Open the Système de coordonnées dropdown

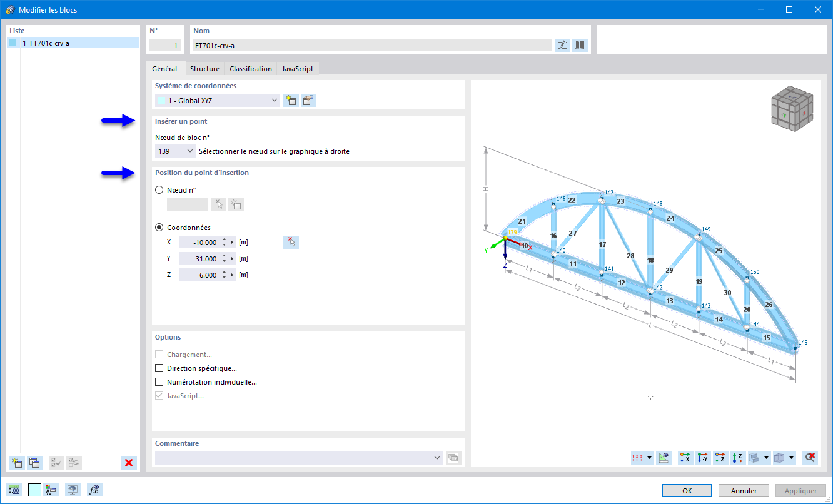coord(274,100)
